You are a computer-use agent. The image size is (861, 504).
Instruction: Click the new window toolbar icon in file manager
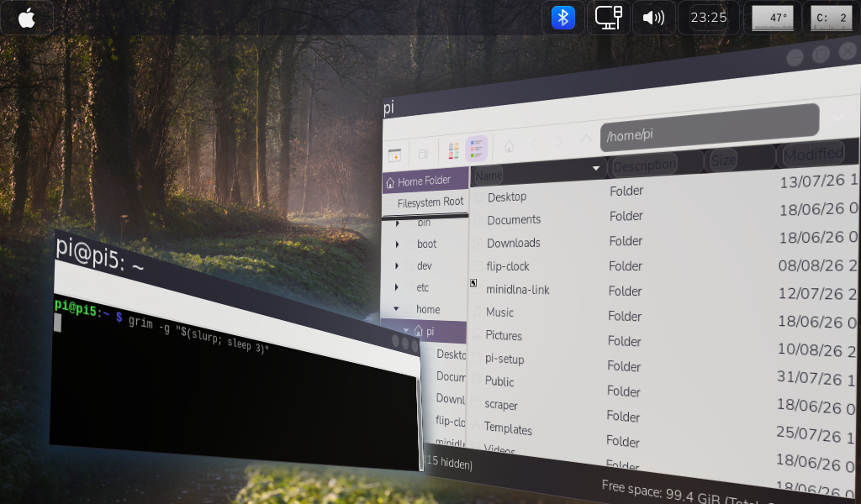[x=394, y=155]
